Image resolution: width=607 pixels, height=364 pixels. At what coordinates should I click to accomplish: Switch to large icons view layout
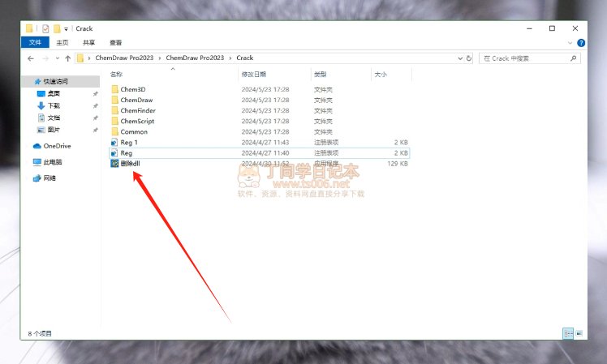pos(579,333)
